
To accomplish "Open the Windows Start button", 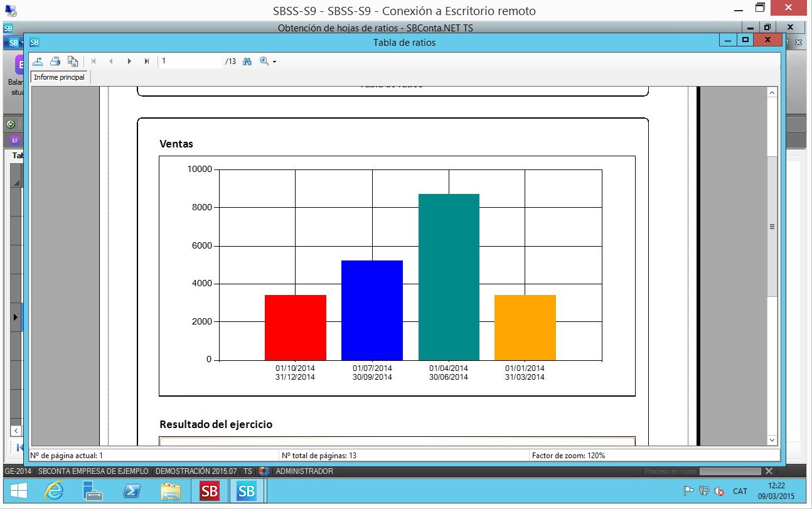I will [x=18, y=491].
